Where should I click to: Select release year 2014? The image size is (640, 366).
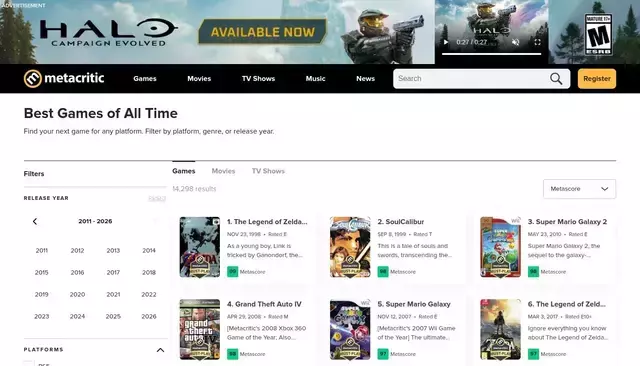point(149,251)
